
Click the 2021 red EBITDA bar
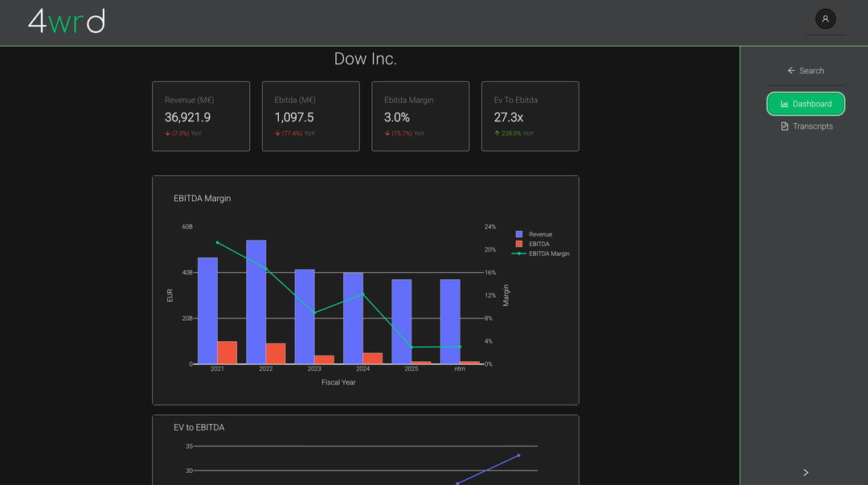click(x=227, y=352)
